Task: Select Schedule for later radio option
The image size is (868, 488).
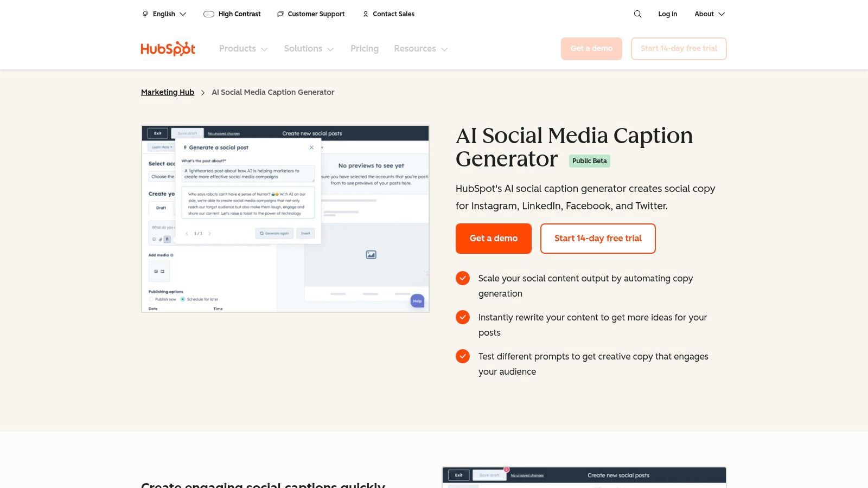Action: pyautogui.click(x=183, y=299)
